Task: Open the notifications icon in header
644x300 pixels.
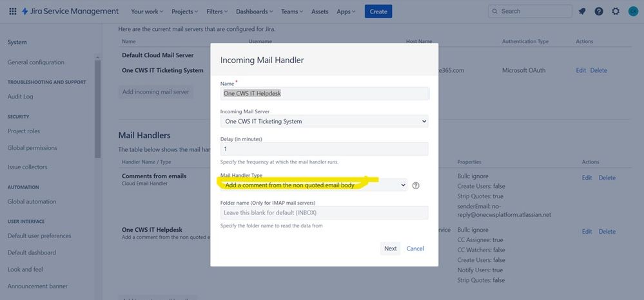Action: coord(582,12)
